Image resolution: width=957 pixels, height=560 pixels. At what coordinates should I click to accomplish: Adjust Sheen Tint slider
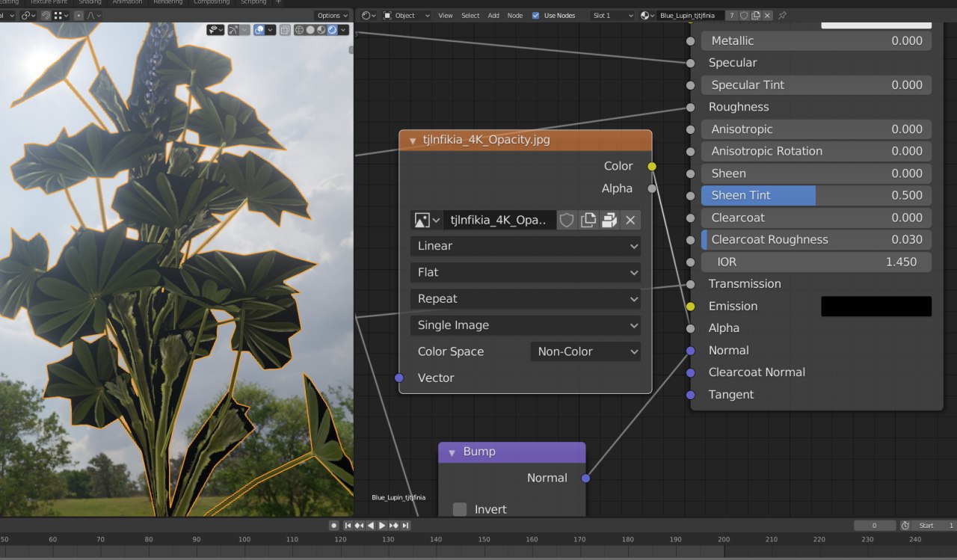coord(816,195)
